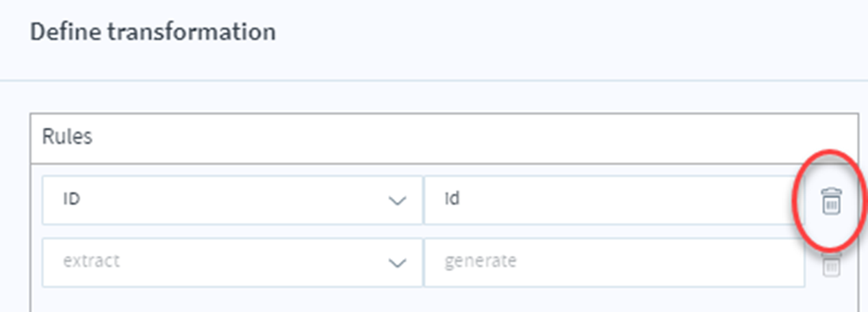This screenshot has height=312, width=868.
Task: Click the extract placeholder text
Action: coord(91,261)
